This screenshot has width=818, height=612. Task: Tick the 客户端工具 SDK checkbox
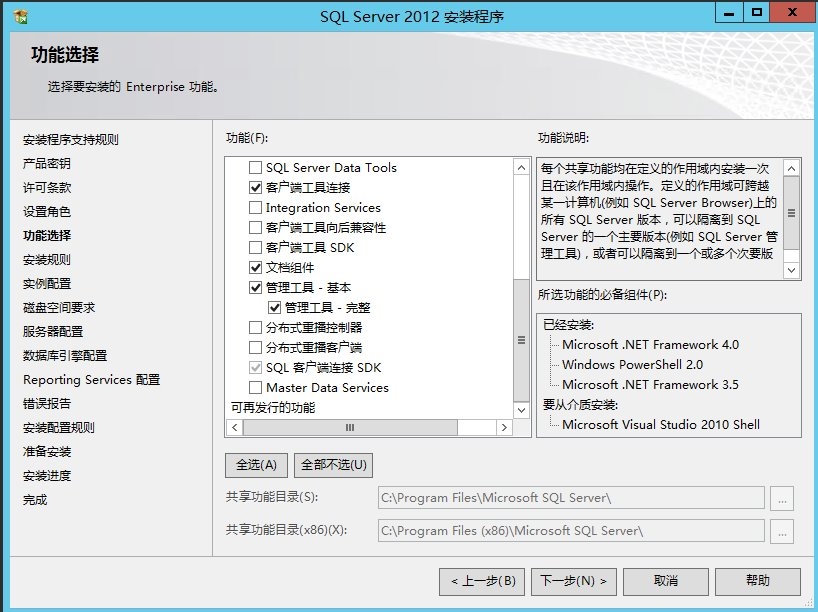tap(255, 247)
